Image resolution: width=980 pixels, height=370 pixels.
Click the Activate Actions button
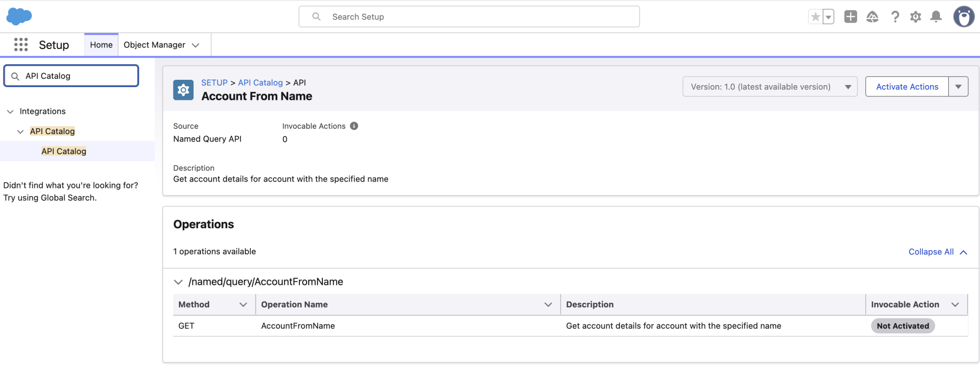(906, 87)
